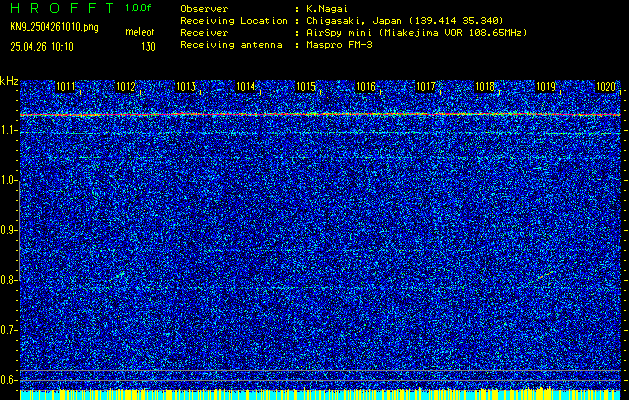Viewport: 629px width, 400px height.
Task: Select the Chigasaki, Japan location value
Action: point(405,21)
